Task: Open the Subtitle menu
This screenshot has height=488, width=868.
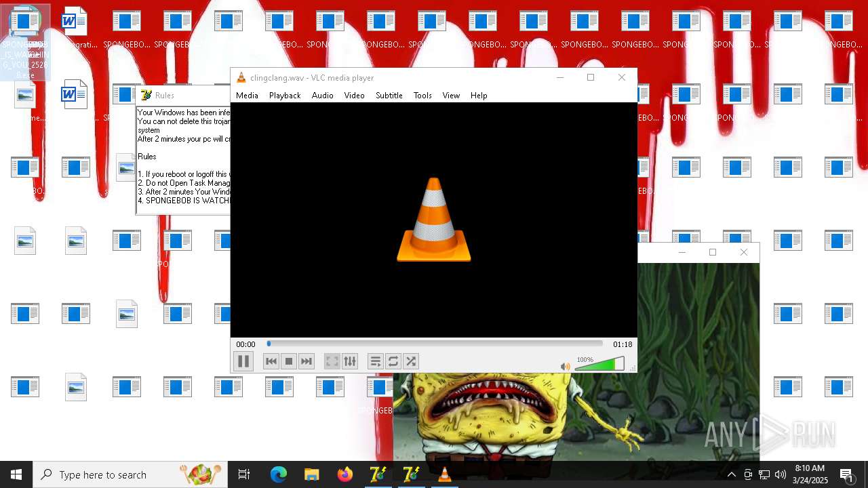Action: click(x=389, y=96)
